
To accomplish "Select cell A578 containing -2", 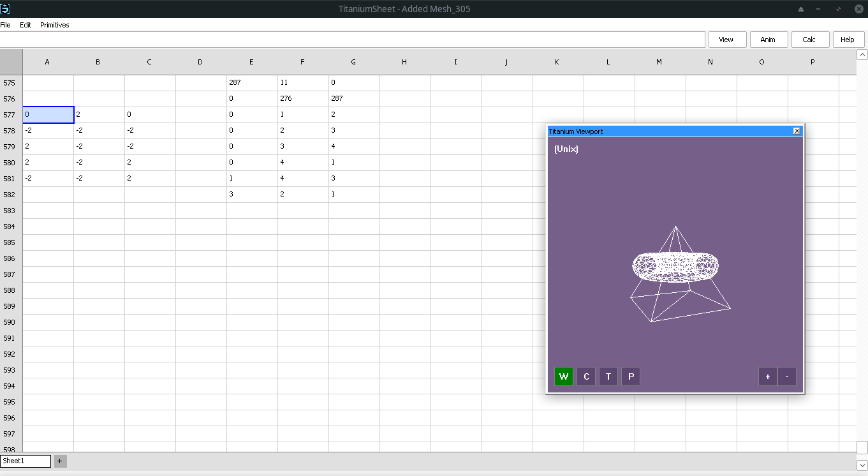I will pos(48,131).
